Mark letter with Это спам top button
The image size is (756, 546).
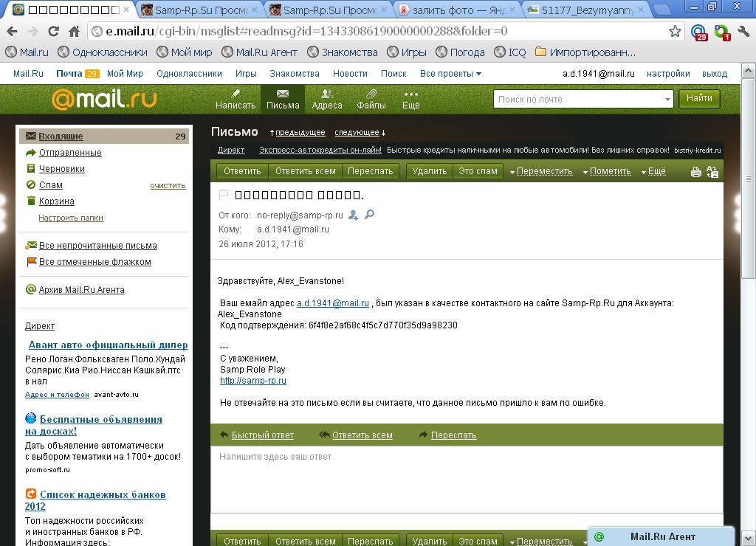pos(478,171)
